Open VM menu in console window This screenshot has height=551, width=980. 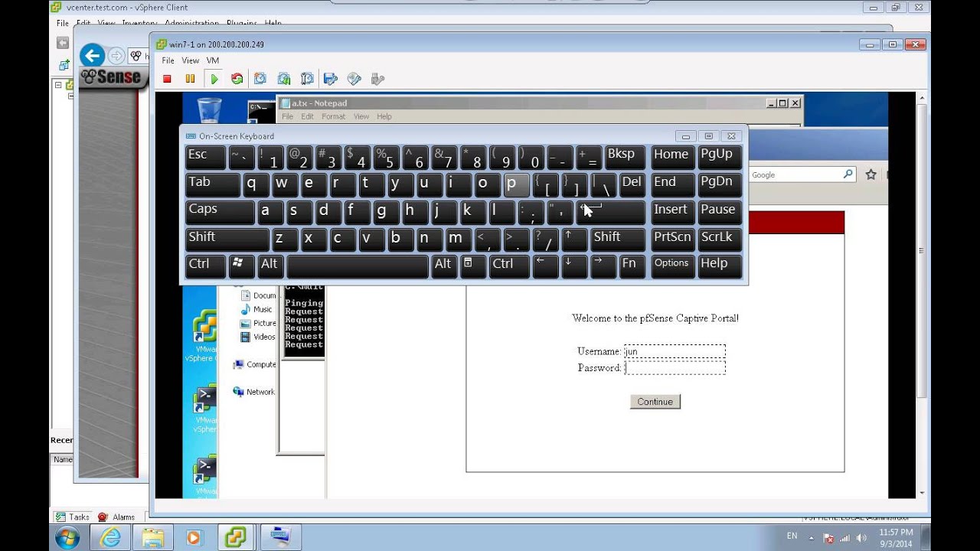(x=213, y=60)
